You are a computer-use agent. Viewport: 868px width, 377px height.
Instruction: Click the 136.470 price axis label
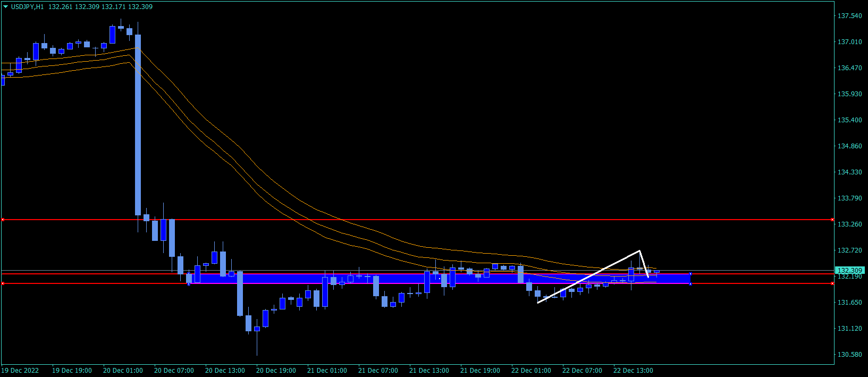[x=849, y=68]
